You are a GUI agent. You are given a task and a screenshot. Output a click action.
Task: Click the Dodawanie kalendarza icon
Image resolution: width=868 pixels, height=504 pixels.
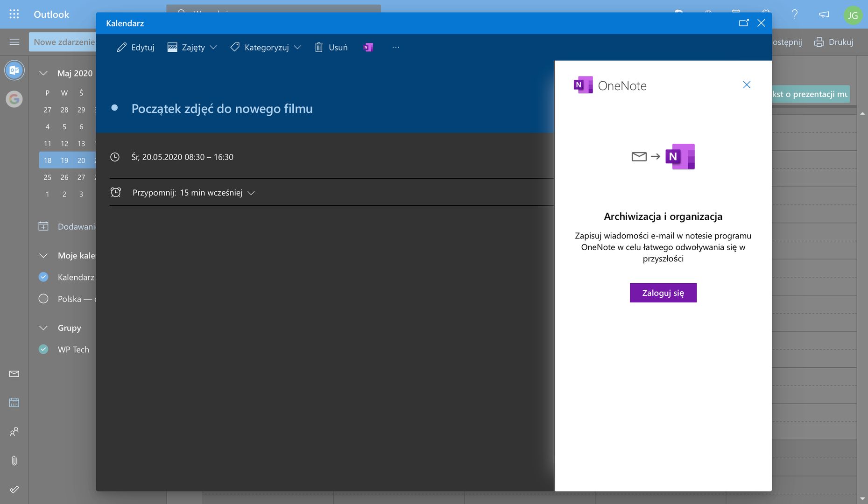(x=43, y=226)
